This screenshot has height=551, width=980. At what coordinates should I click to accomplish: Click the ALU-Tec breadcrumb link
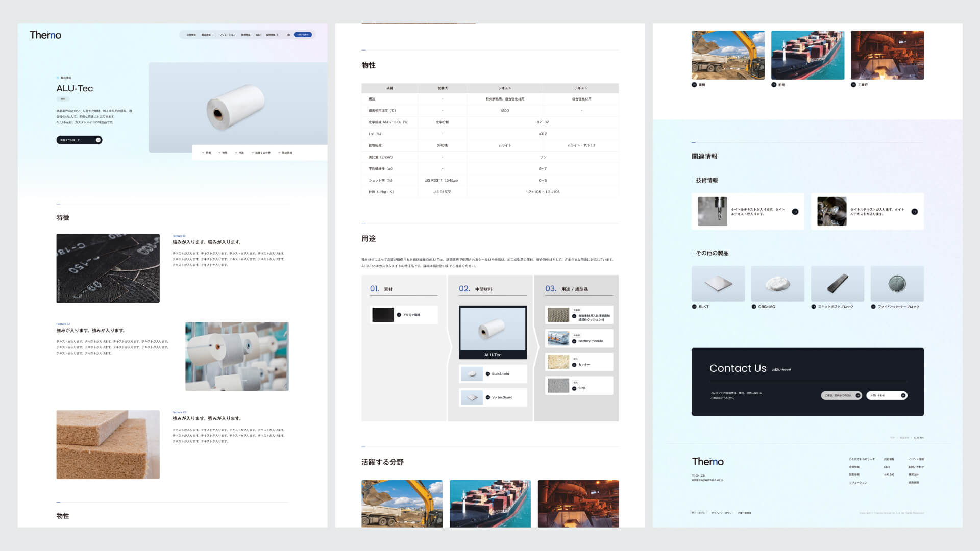(919, 438)
